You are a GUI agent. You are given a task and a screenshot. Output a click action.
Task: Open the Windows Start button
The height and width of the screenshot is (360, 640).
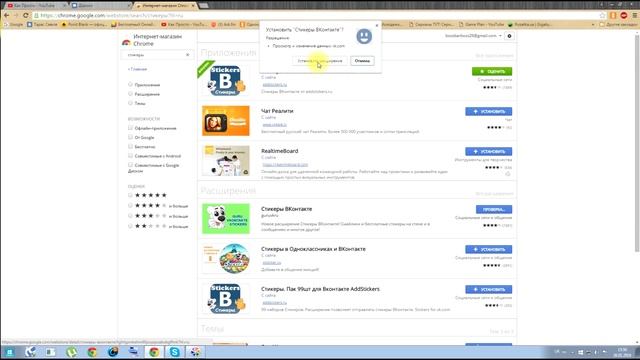pyautogui.click(x=9, y=352)
